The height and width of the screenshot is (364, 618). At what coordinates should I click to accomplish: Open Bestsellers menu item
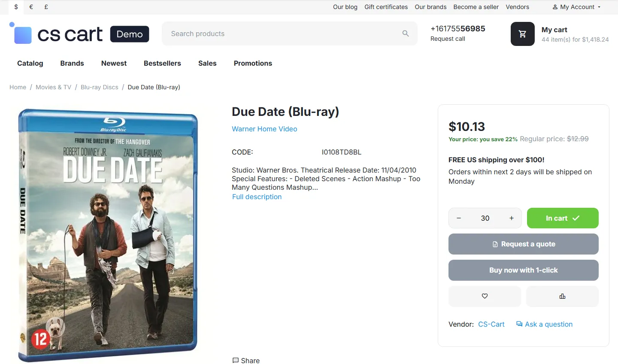[x=162, y=63]
